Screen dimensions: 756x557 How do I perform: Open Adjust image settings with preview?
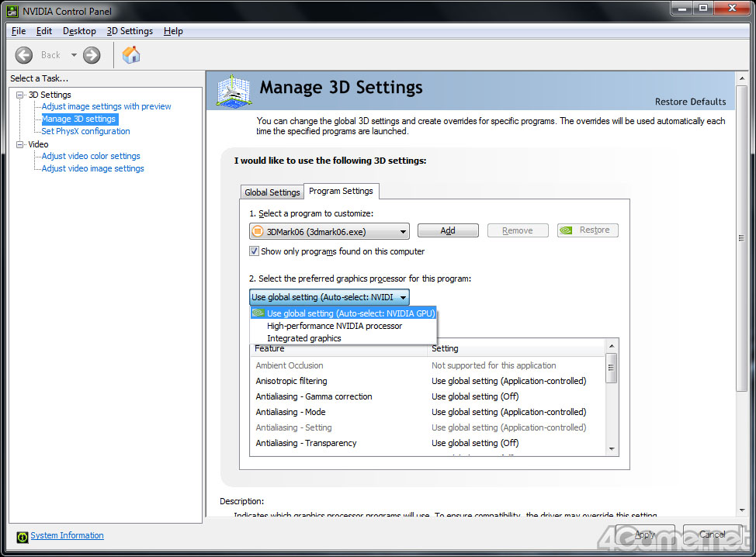pyautogui.click(x=106, y=106)
